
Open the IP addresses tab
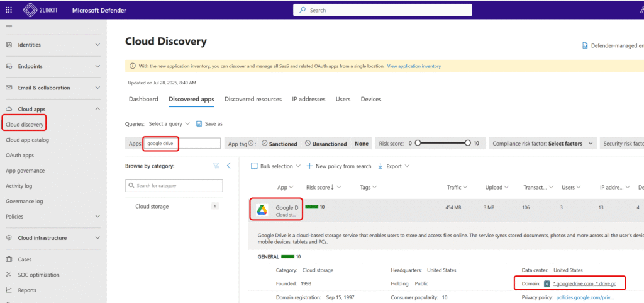tap(309, 99)
